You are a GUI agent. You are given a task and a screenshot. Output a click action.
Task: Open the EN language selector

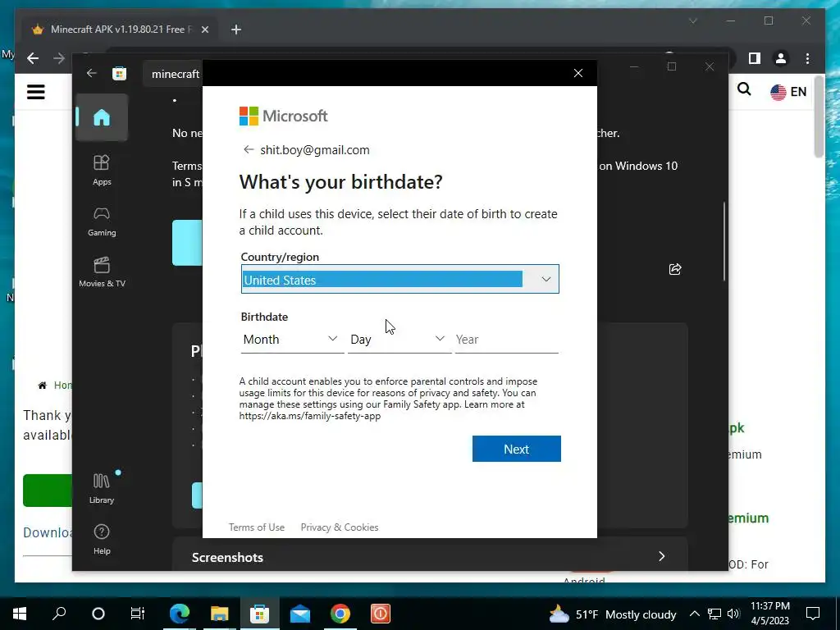[x=788, y=92]
